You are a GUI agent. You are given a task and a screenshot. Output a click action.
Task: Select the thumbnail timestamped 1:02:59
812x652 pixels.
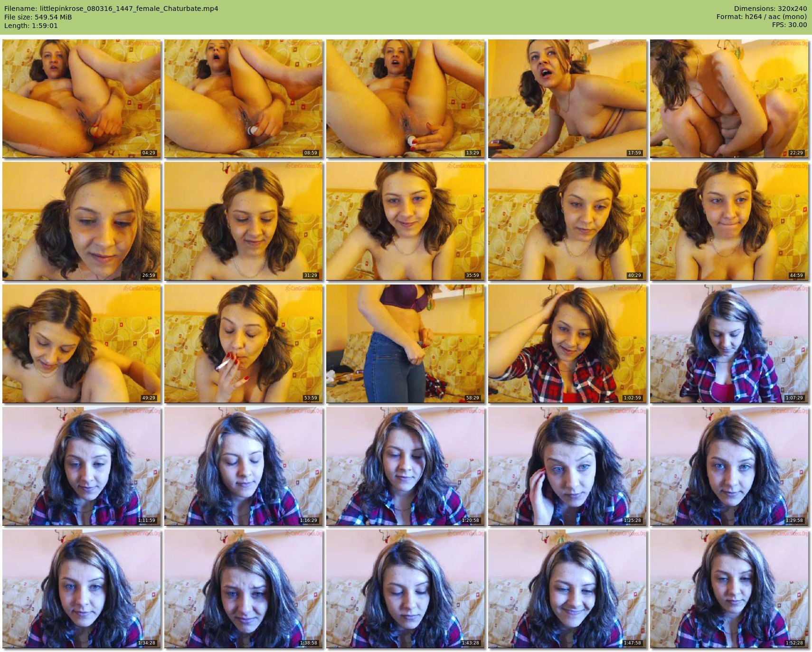(x=567, y=343)
